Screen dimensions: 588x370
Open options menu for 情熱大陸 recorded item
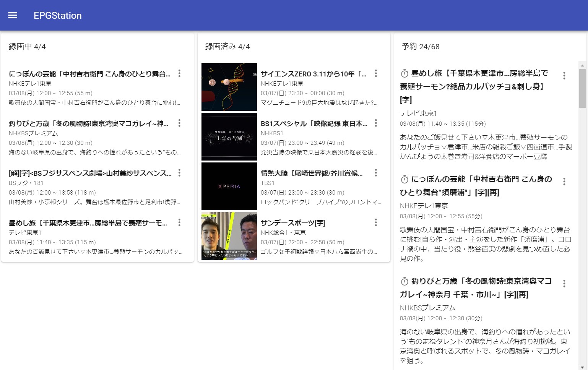tap(376, 173)
